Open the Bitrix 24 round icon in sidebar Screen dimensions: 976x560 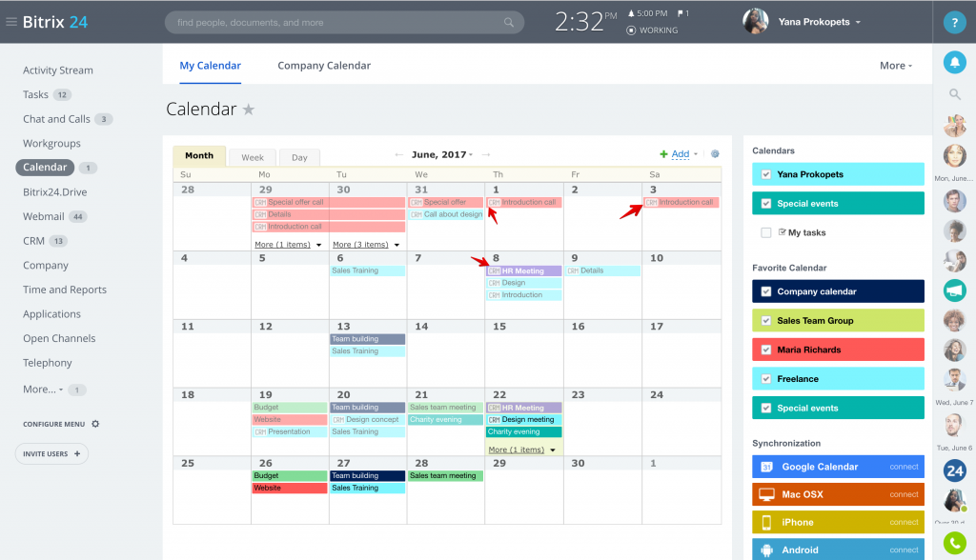tap(954, 471)
